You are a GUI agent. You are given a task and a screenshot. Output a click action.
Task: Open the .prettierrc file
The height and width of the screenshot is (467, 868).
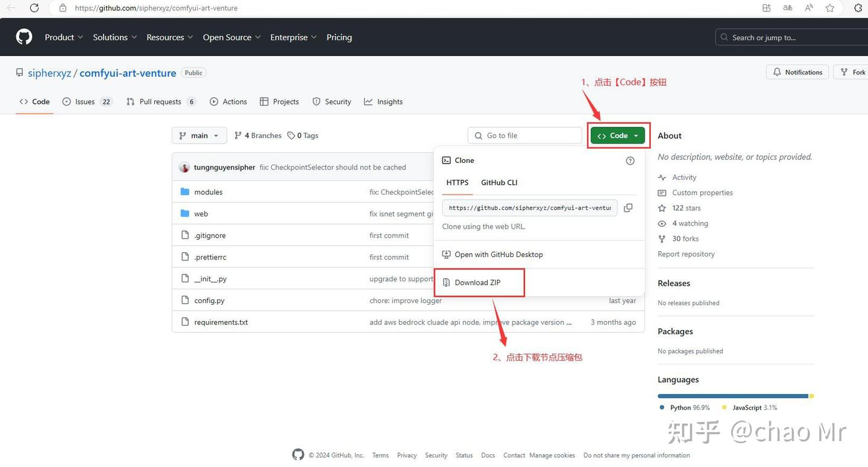(x=210, y=257)
